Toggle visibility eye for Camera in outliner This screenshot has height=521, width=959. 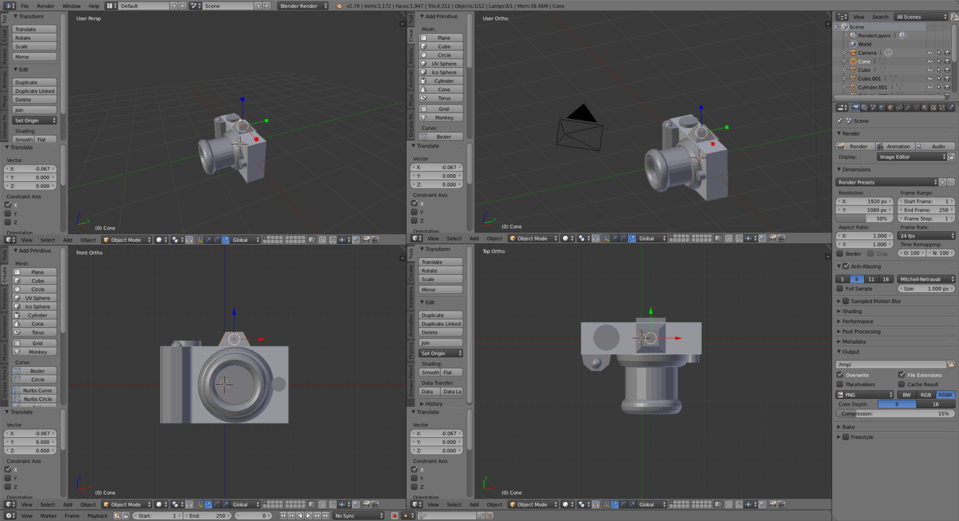pos(930,53)
